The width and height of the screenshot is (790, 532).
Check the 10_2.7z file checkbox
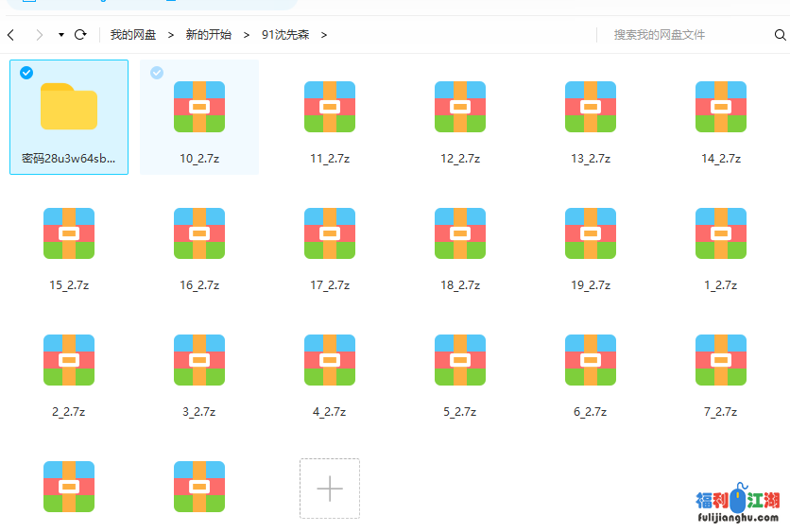pos(157,73)
